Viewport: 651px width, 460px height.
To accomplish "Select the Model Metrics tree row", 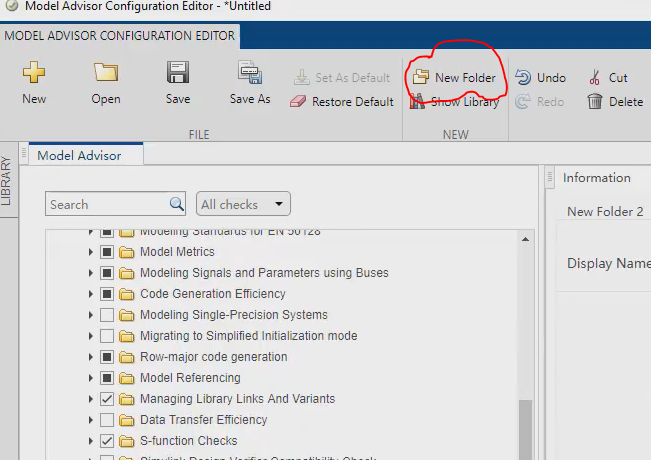I will [282, 252].
